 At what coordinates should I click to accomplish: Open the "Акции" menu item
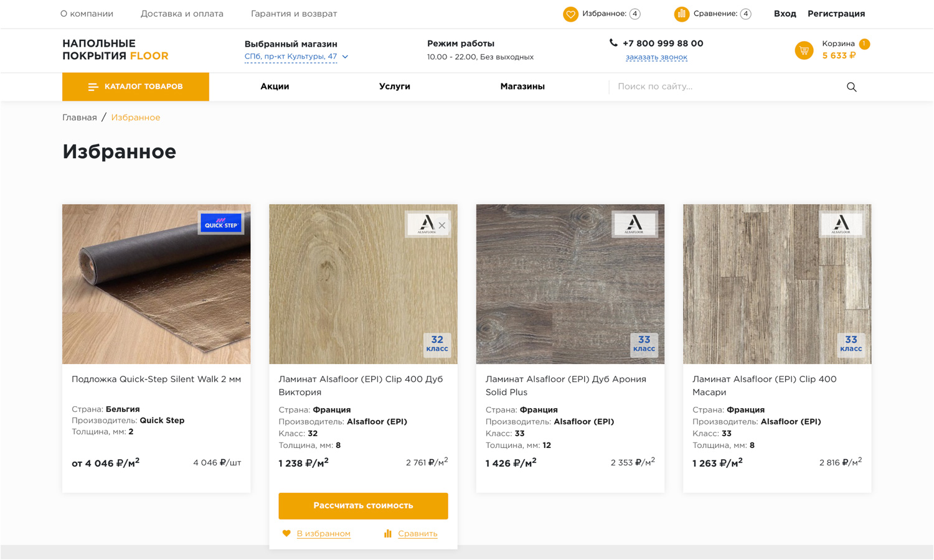pyautogui.click(x=275, y=87)
